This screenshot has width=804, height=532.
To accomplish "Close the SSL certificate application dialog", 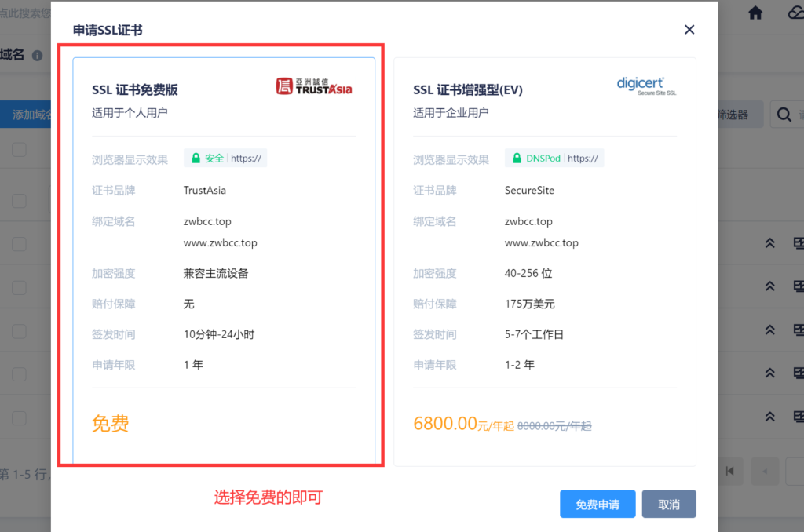I will tap(689, 30).
